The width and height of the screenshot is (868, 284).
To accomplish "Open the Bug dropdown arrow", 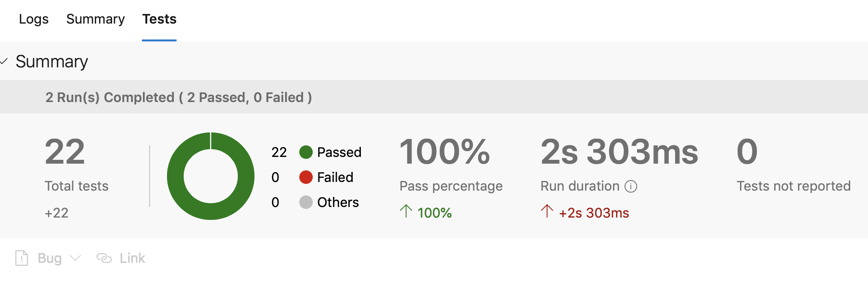I will click(75, 258).
